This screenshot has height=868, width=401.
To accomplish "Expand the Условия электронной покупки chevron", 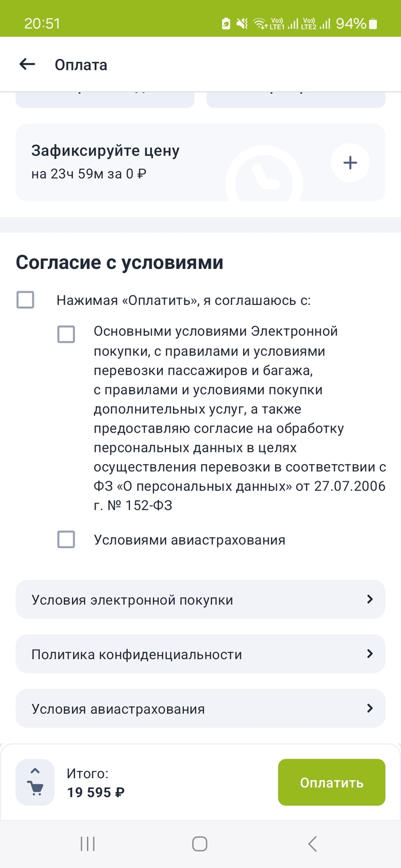I will (x=369, y=599).
